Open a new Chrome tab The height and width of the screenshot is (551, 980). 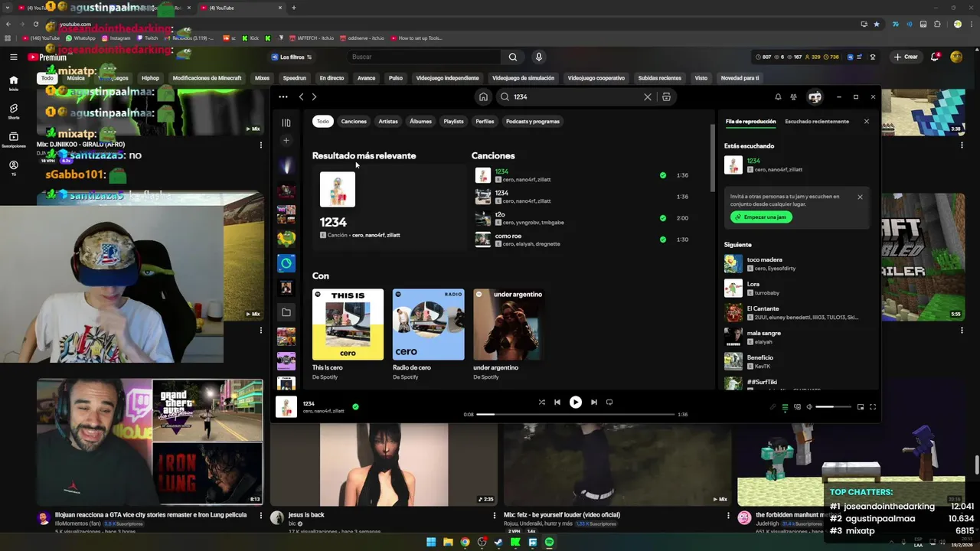pyautogui.click(x=294, y=8)
